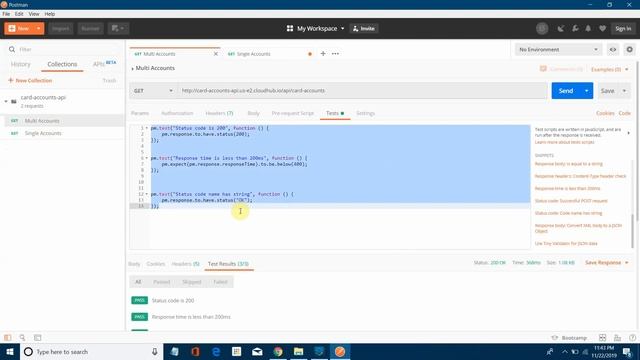
Task: Click the request URL input field
Action: (362, 91)
